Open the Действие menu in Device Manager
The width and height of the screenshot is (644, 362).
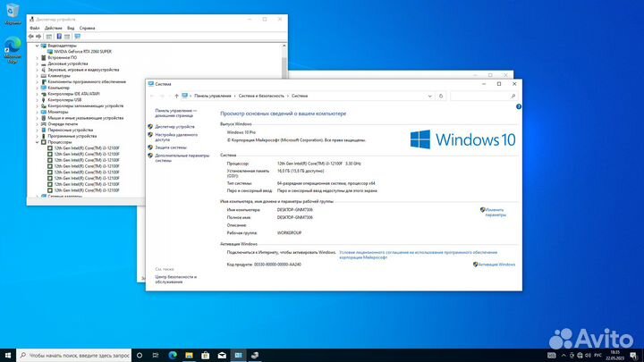tap(54, 28)
